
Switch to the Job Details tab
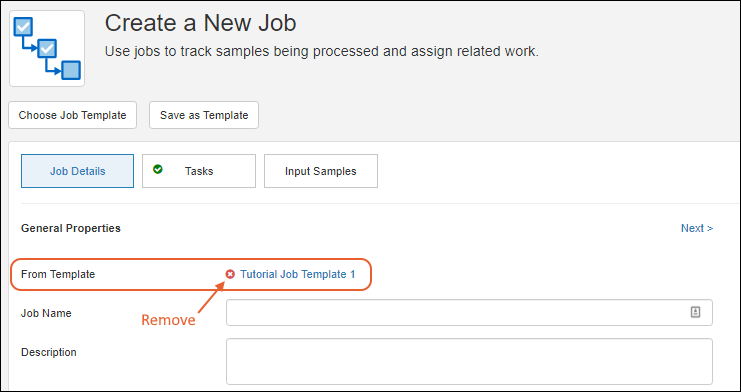[78, 171]
